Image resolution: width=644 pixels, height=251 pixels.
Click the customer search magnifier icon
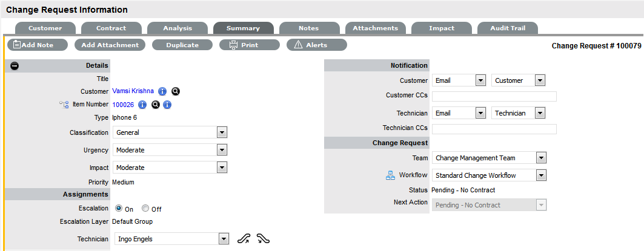click(x=176, y=91)
